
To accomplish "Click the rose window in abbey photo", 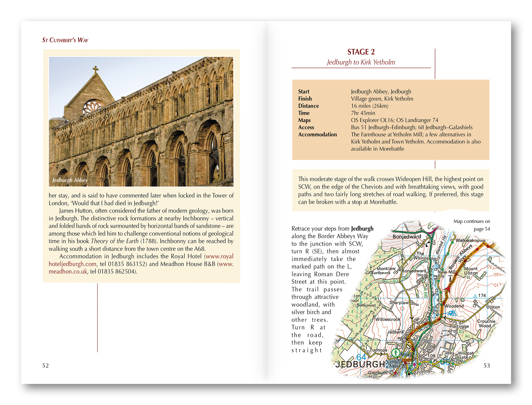I will (x=93, y=107).
